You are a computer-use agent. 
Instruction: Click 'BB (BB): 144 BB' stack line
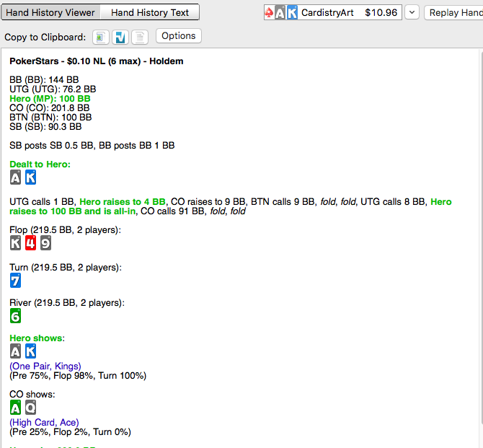[x=44, y=80]
